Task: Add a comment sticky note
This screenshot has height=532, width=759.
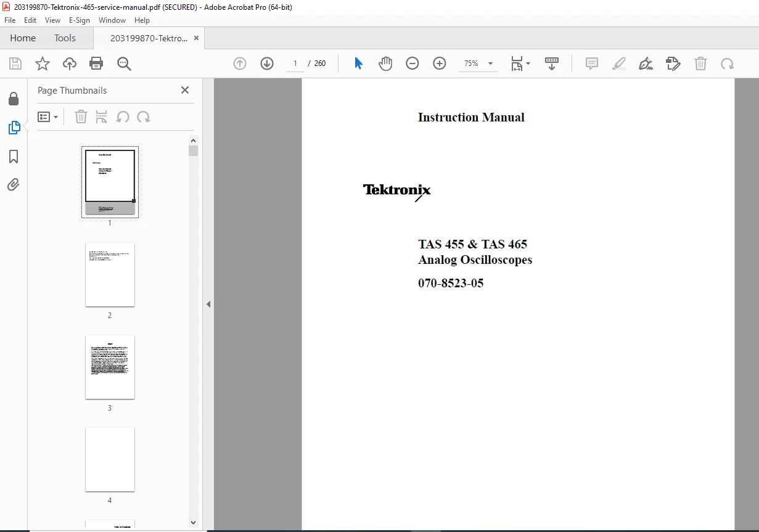Action: coord(592,63)
